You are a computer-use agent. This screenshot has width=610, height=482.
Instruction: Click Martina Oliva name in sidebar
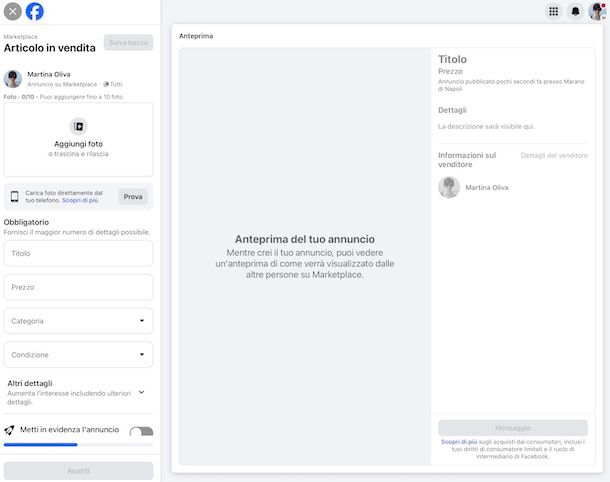click(49, 74)
